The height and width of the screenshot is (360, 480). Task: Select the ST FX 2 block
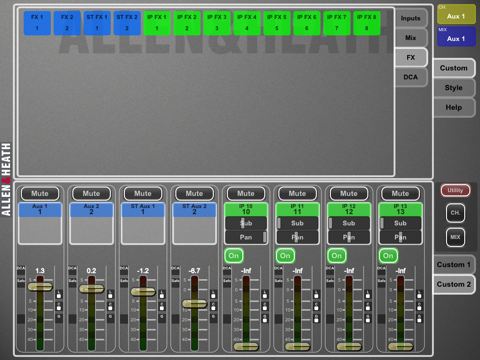[127, 23]
